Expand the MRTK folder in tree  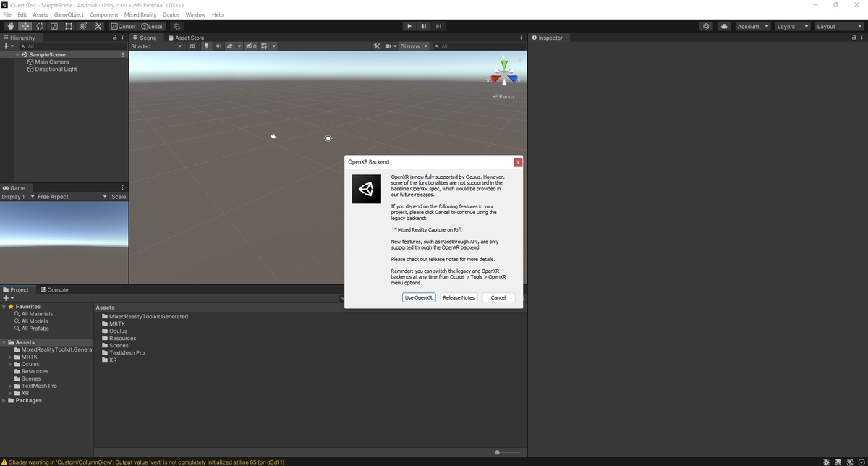[10, 357]
